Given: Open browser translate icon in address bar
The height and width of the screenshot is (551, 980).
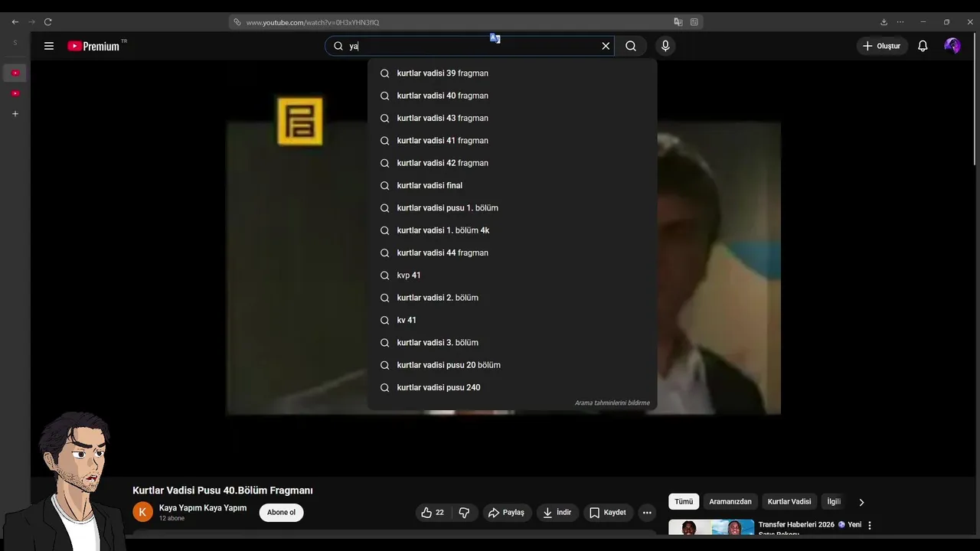Looking at the screenshot, I should [x=678, y=22].
